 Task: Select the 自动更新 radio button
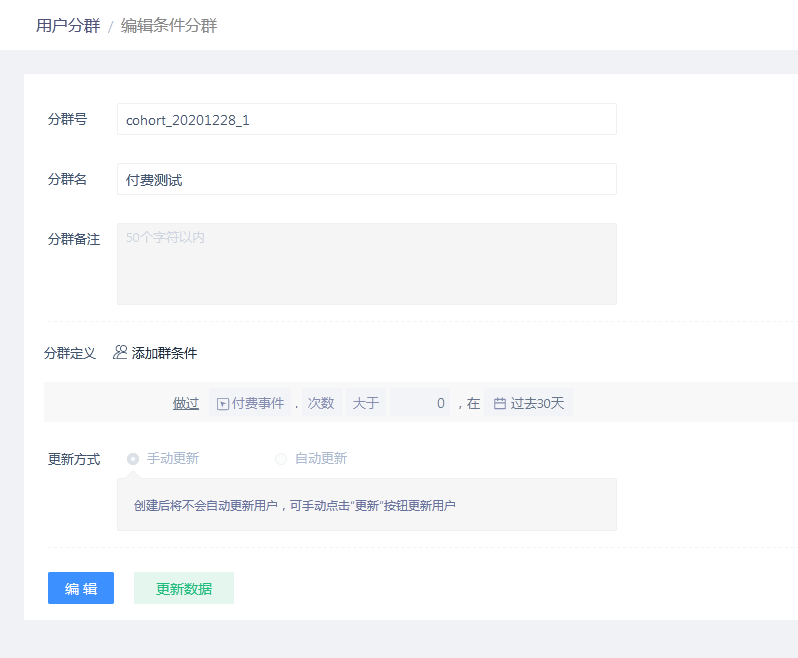tap(281, 459)
